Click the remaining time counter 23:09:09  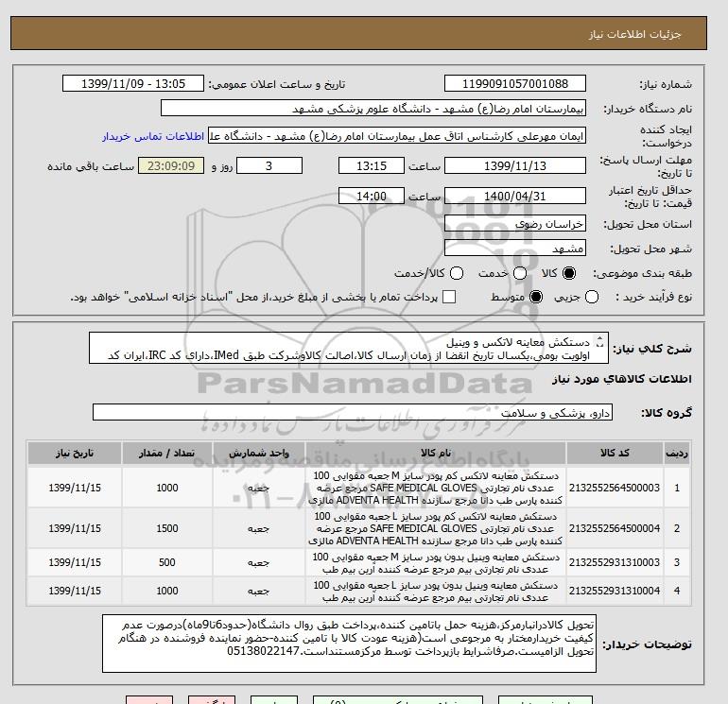click(x=171, y=165)
